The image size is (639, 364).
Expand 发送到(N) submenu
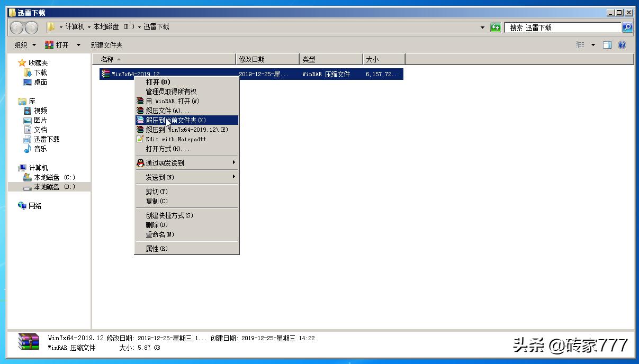tap(186, 177)
